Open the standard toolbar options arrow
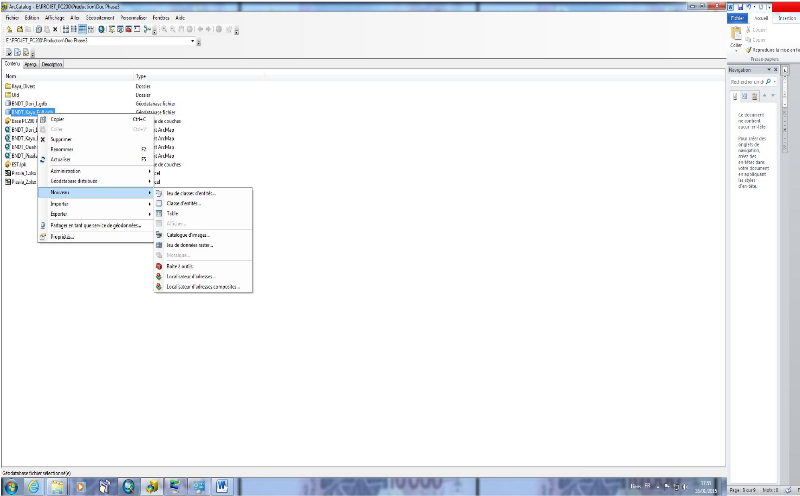Viewport: 800px width, 496px height. tap(155, 32)
